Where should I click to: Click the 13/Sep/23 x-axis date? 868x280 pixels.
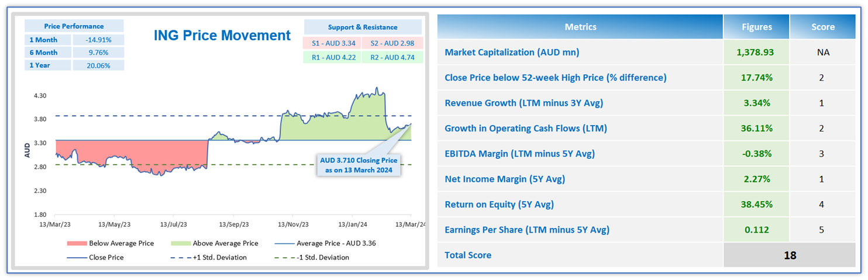[233, 224]
